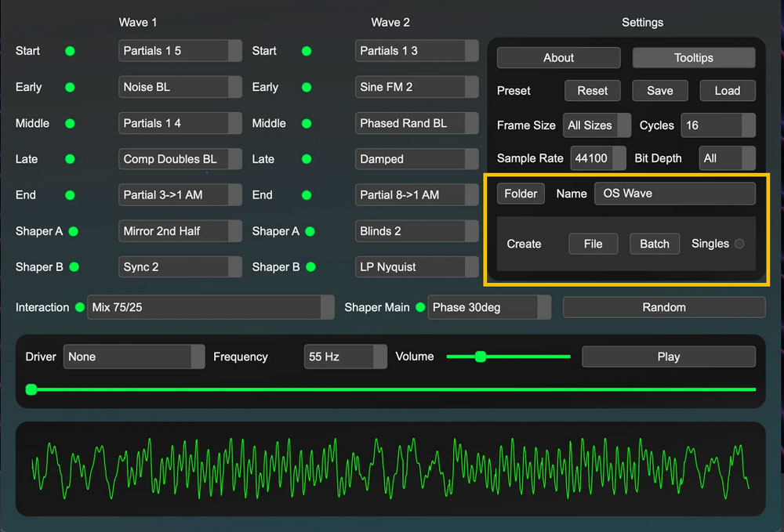This screenshot has width=784, height=532.
Task: Open Wave 1 Early Noise BL dropdown
Action: (180, 87)
